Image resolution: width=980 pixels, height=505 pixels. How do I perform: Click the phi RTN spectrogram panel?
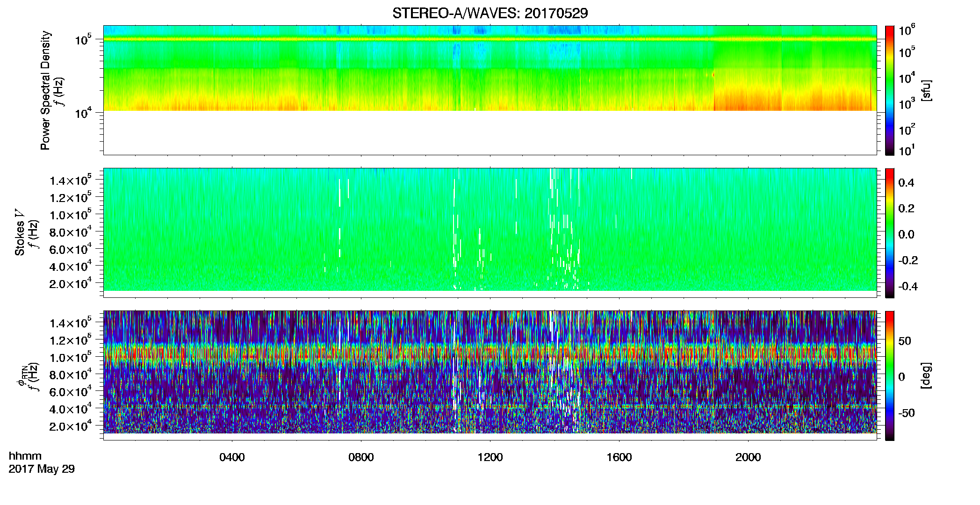pyautogui.click(x=490, y=375)
